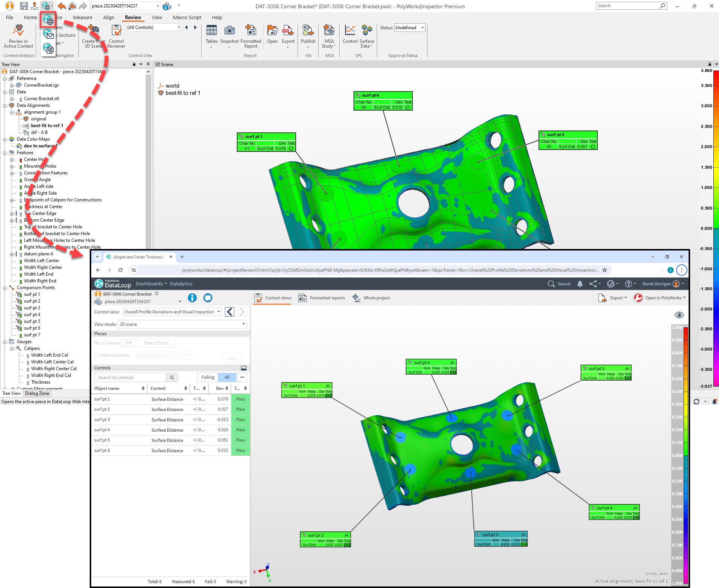719x588 pixels.
Task: Open DataLoop notifications bell
Action: 580,284
